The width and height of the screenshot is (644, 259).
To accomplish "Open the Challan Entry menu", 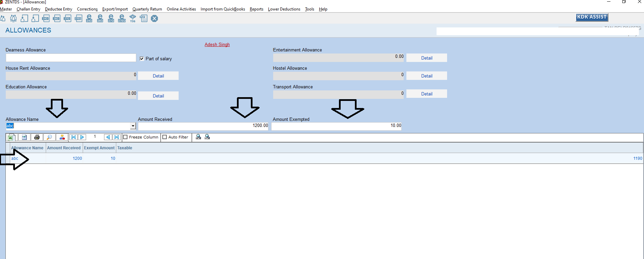I will (x=28, y=9).
